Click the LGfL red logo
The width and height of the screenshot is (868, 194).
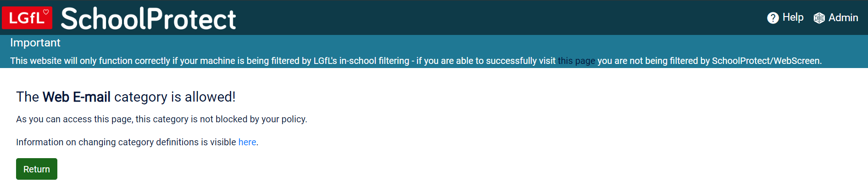27,18
